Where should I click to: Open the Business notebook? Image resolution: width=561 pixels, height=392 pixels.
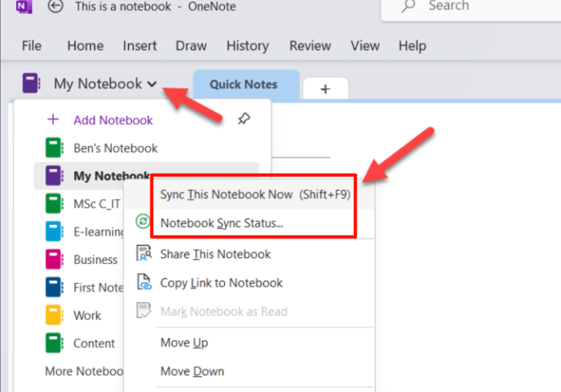[x=96, y=260]
